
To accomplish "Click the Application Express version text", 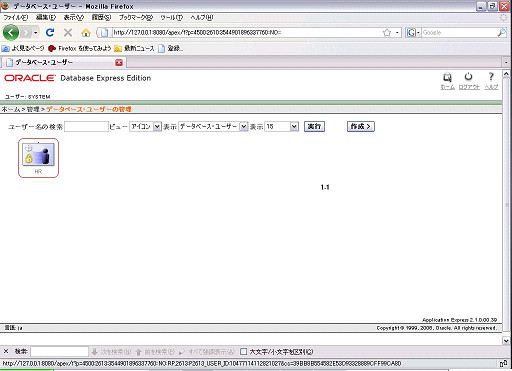I will tap(460, 320).
